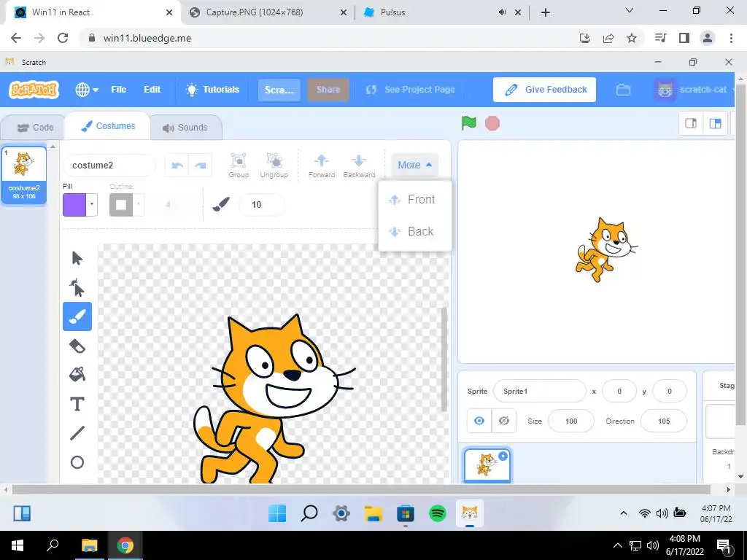Open Chrome's side panel icon
The width and height of the screenshot is (747, 560).
[684, 38]
